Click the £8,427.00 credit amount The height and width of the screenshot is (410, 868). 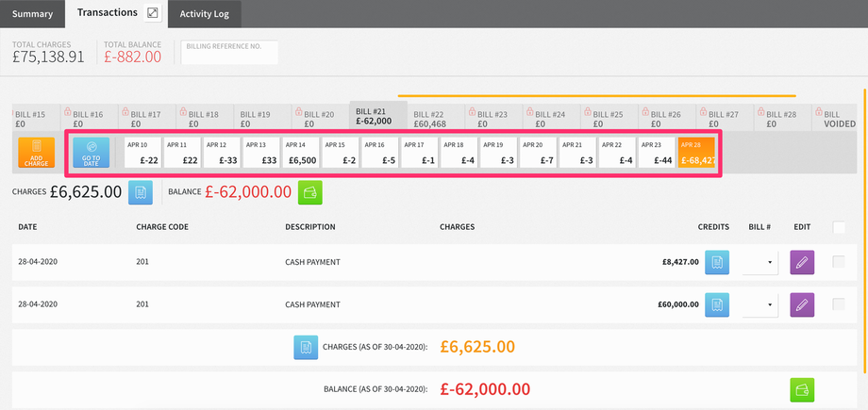tap(680, 262)
